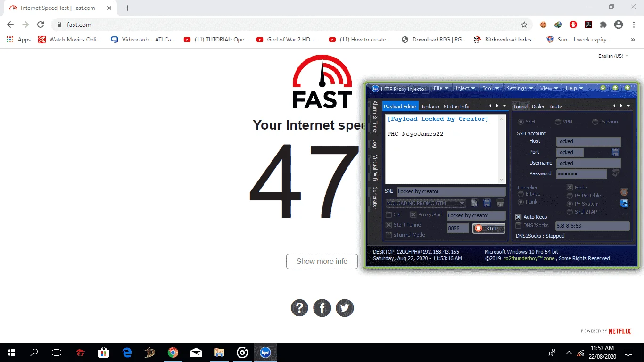Click the page icon next to NOLOAD NO PROMO GTM

point(475,203)
